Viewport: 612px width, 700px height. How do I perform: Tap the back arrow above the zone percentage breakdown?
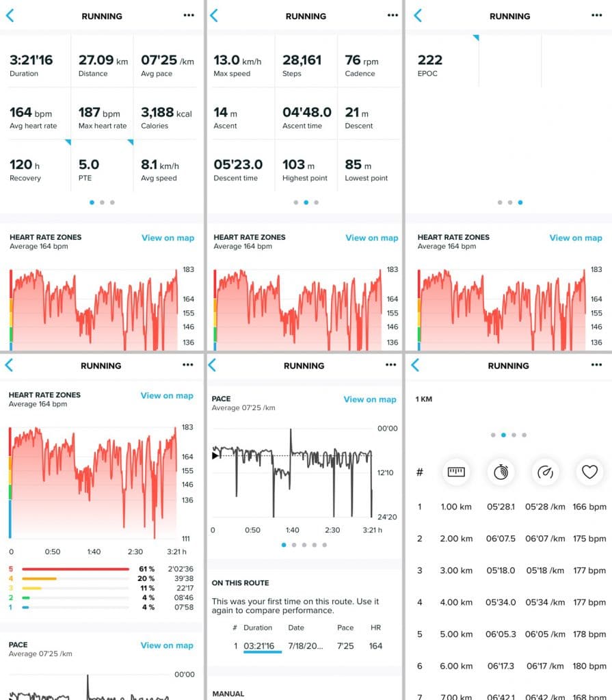click(x=10, y=365)
